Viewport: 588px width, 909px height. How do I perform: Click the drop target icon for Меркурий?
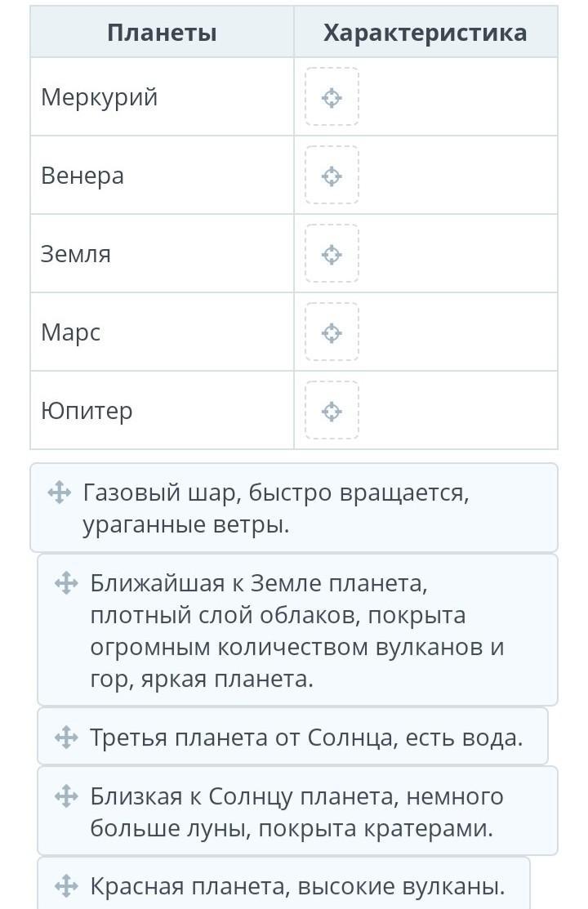click(x=332, y=98)
